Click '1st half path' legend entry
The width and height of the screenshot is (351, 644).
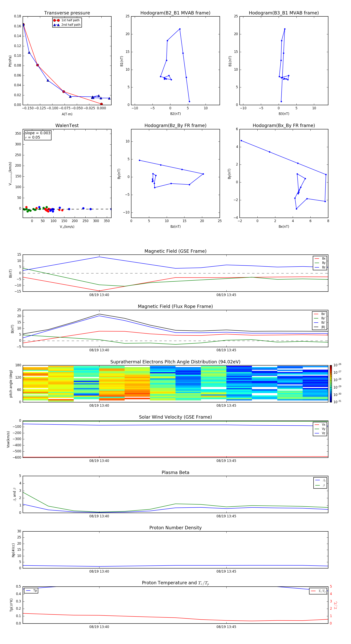[x=67, y=20]
